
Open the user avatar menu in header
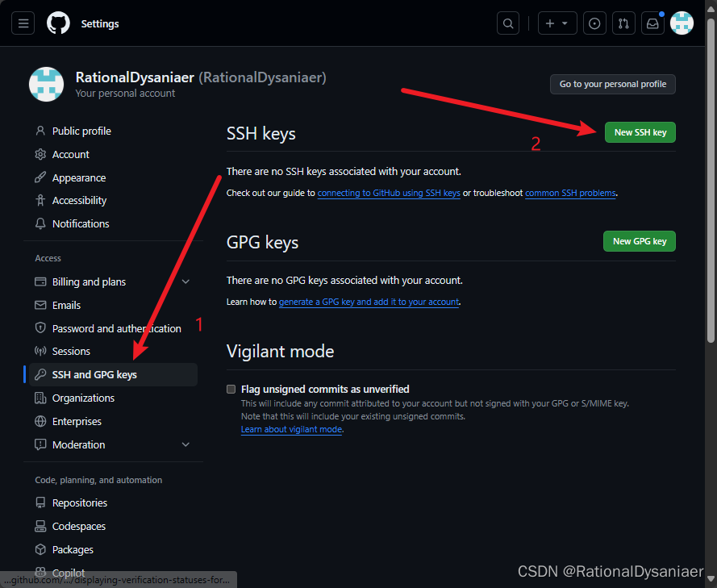[682, 23]
